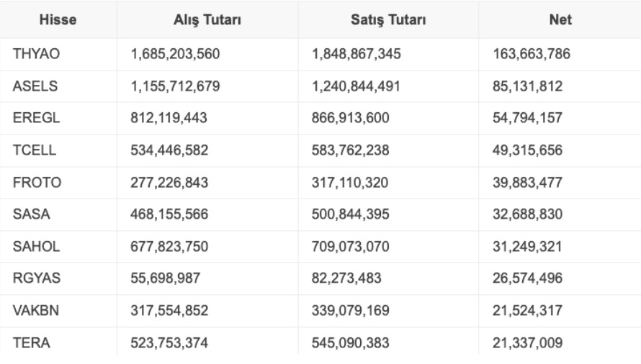641x364 pixels.
Task: Select the TERA ticker cell
Action: point(27,343)
